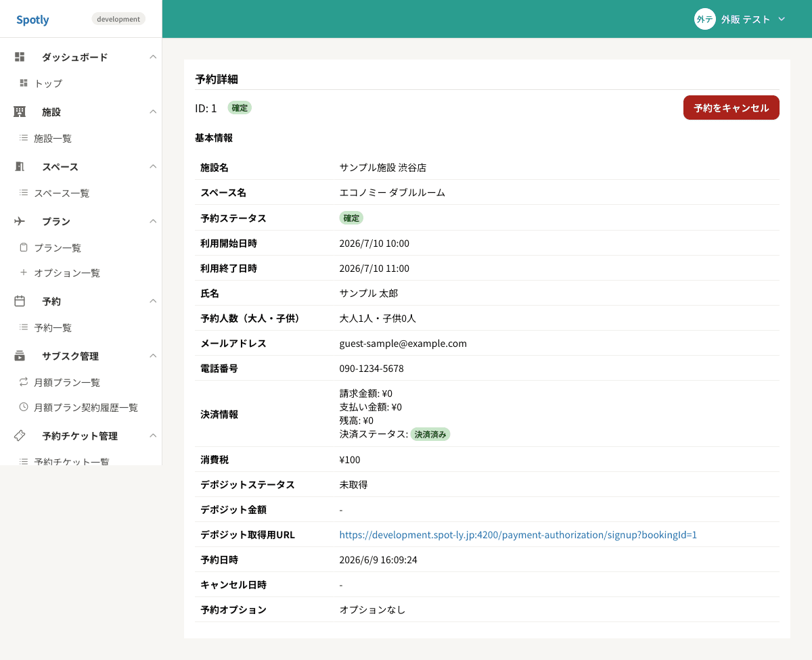Collapse the 施設 section chevron
The image size is (812, 660).
click(153, 112)
